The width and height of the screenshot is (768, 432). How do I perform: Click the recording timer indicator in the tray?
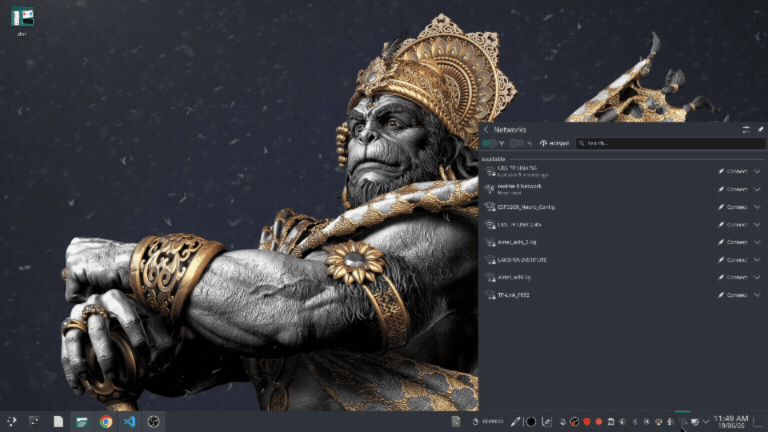click(488, 421)
